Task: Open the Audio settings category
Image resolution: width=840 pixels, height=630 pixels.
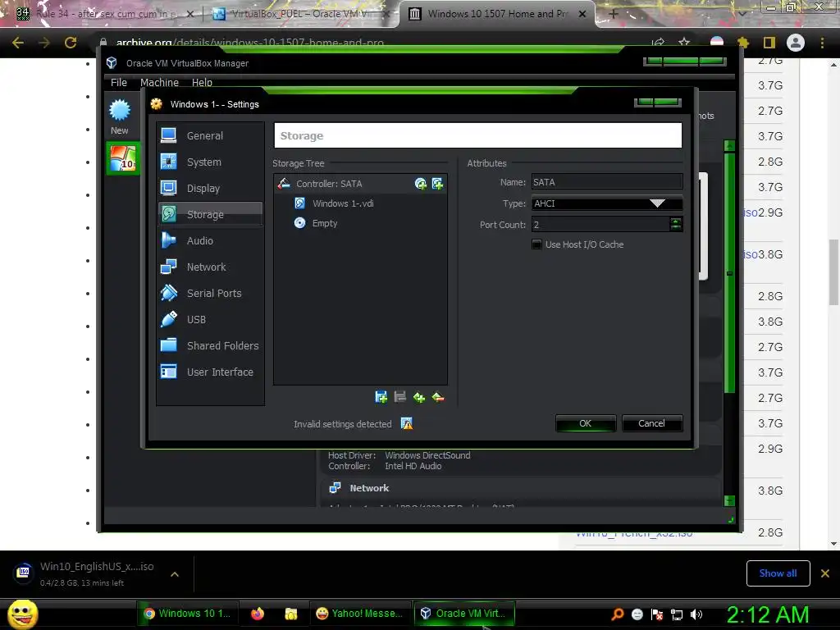Action: (x=210, y=240)
